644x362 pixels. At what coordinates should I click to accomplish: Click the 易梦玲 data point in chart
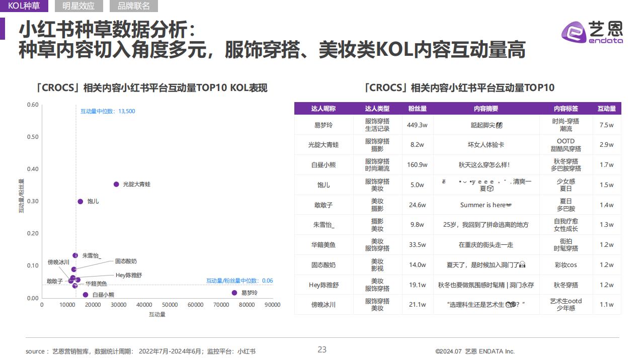pos(234,293)
